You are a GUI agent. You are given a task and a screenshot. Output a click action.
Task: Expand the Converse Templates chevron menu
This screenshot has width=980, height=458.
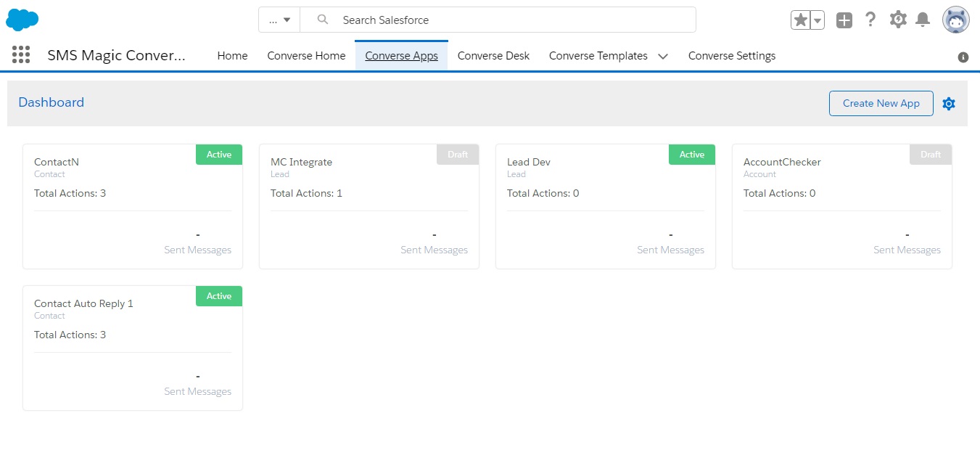coord(662,56)
